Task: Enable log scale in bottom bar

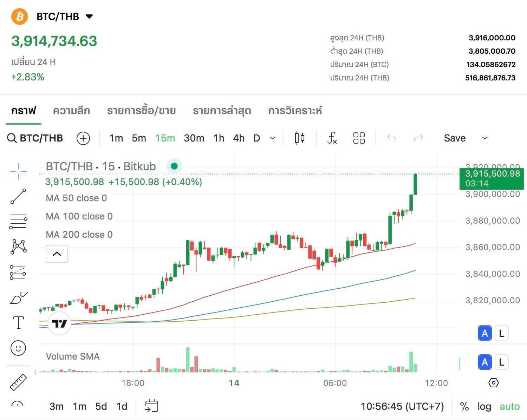Action: click(484, 406)
